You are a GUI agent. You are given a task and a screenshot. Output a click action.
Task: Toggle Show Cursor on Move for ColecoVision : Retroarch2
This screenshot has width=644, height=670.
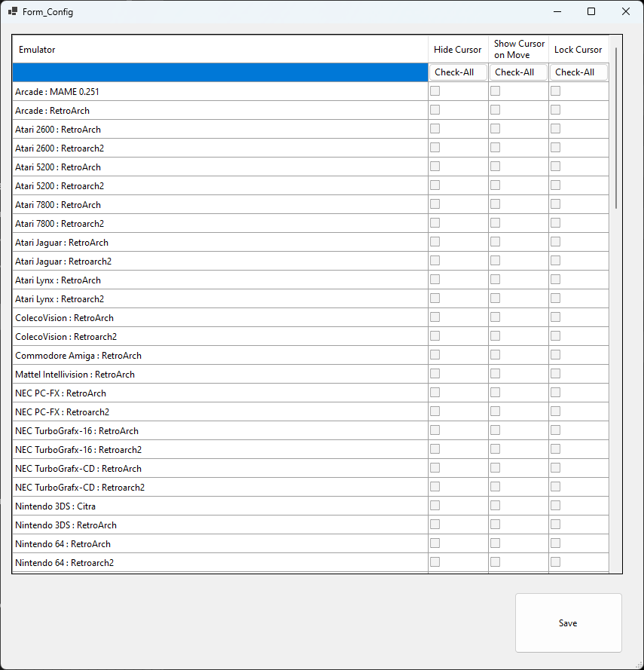click(495, 336)
